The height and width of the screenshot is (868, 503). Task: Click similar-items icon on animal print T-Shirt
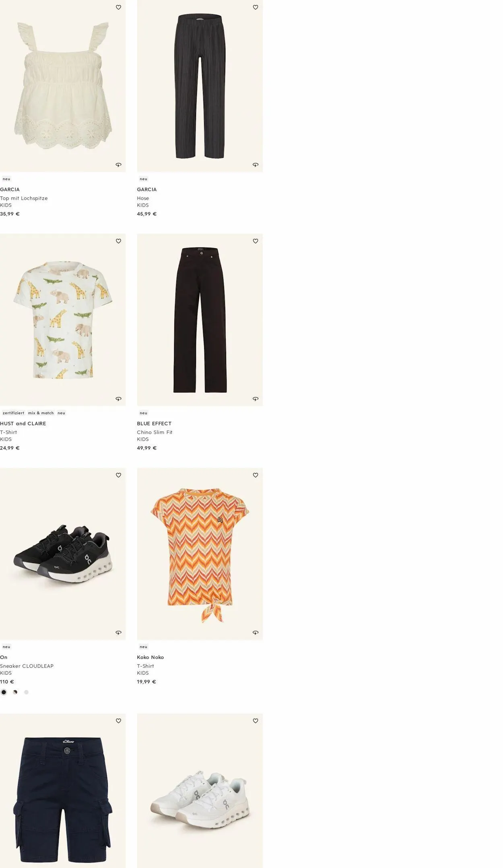(x=118, y=399)
